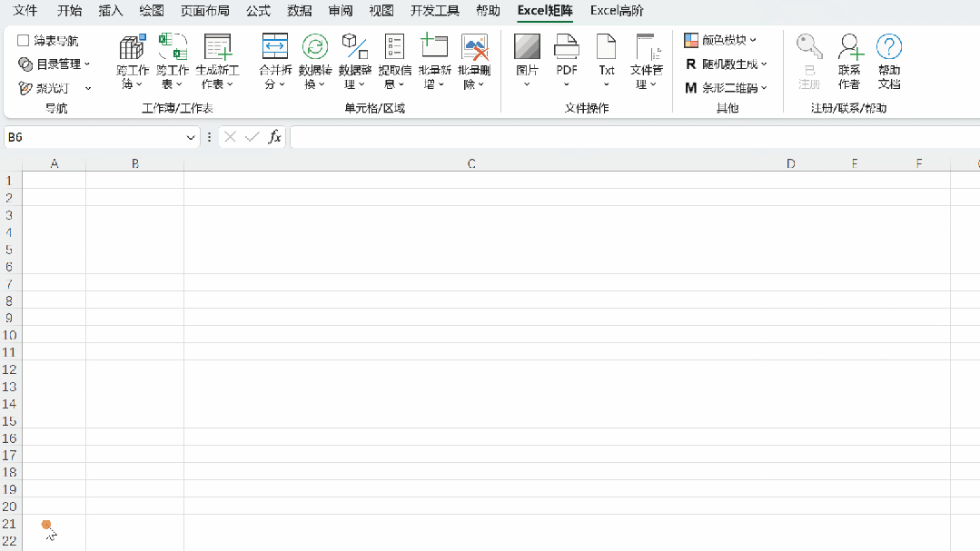This screenshot has height=551, width=980.
Task: Click the formula bar enter checkmark icon
Action: (252, 137)
